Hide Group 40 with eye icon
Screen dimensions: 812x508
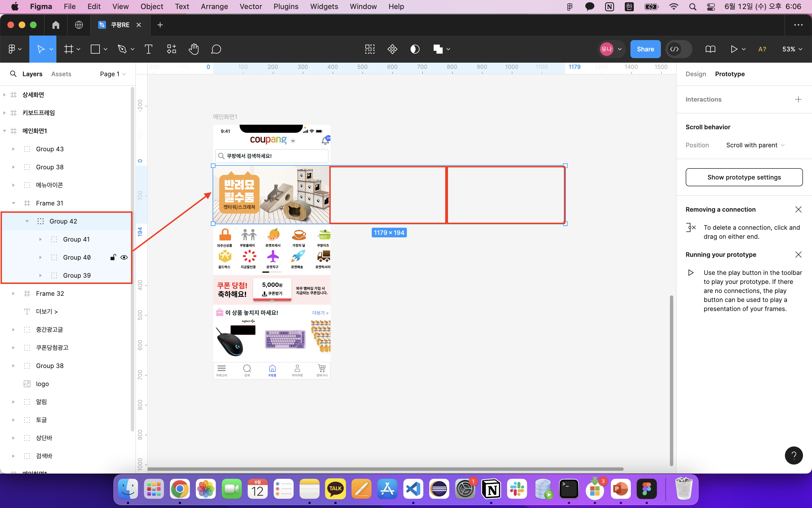pos(124,257)
